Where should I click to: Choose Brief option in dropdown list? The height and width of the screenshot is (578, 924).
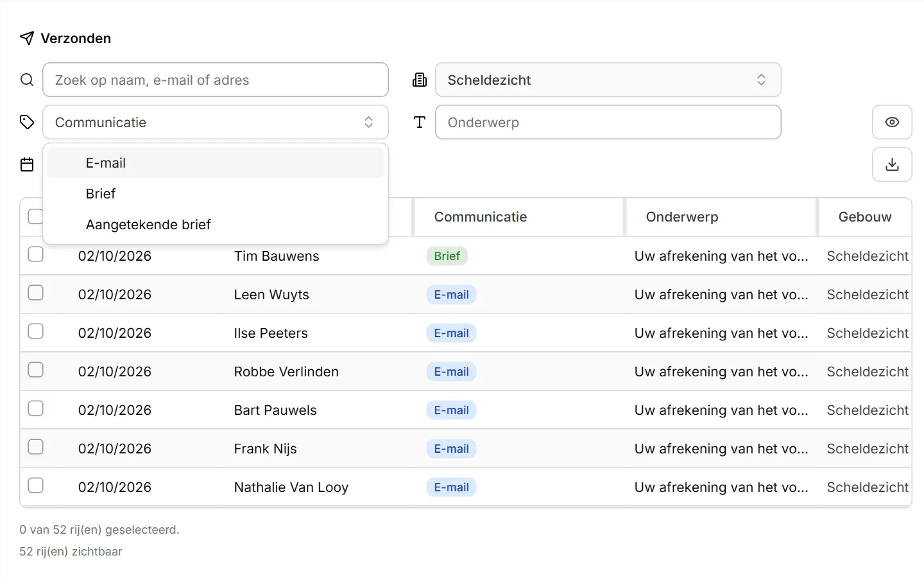[216, 194]
